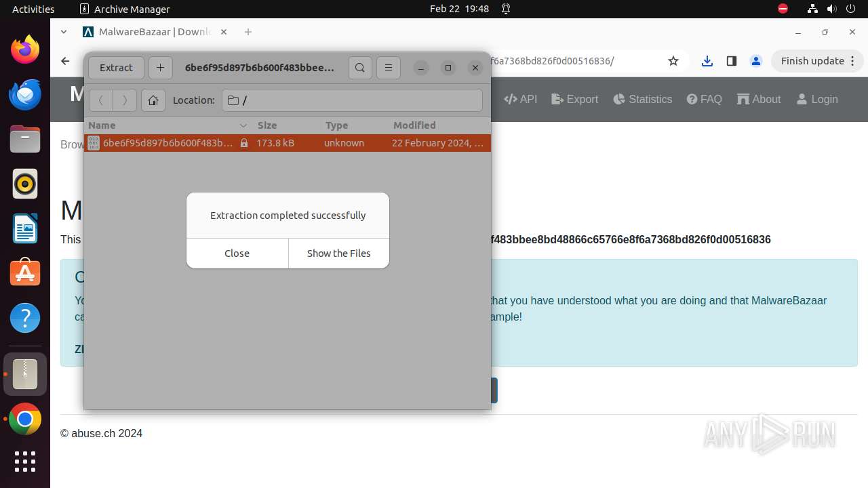
Task: Open the About link on MalwareBazaar
Action: (x=759, y=99)
